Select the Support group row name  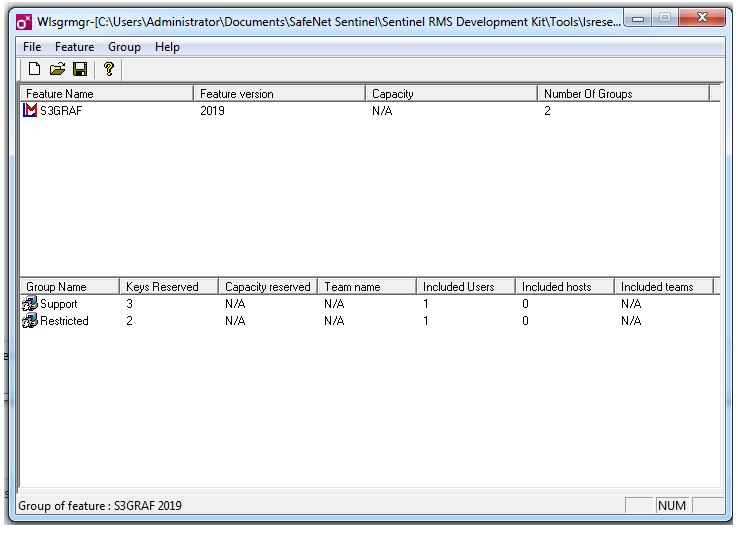tap(58, 304)
